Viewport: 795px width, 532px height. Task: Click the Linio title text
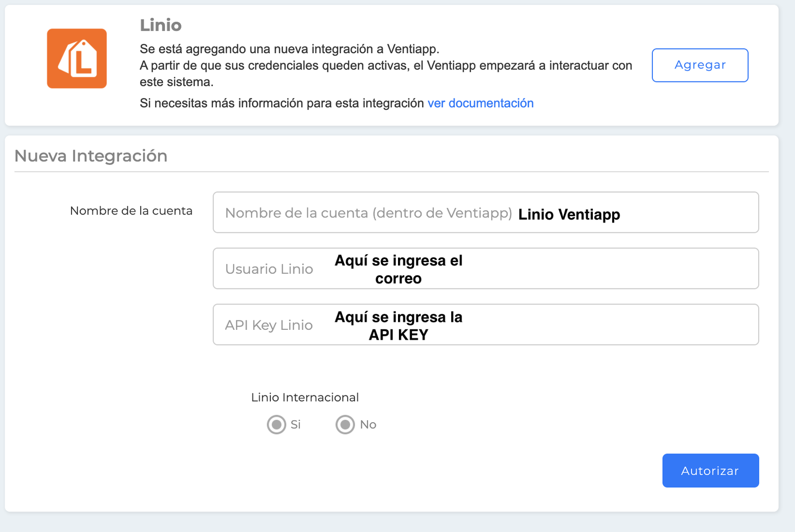point(160,25)
